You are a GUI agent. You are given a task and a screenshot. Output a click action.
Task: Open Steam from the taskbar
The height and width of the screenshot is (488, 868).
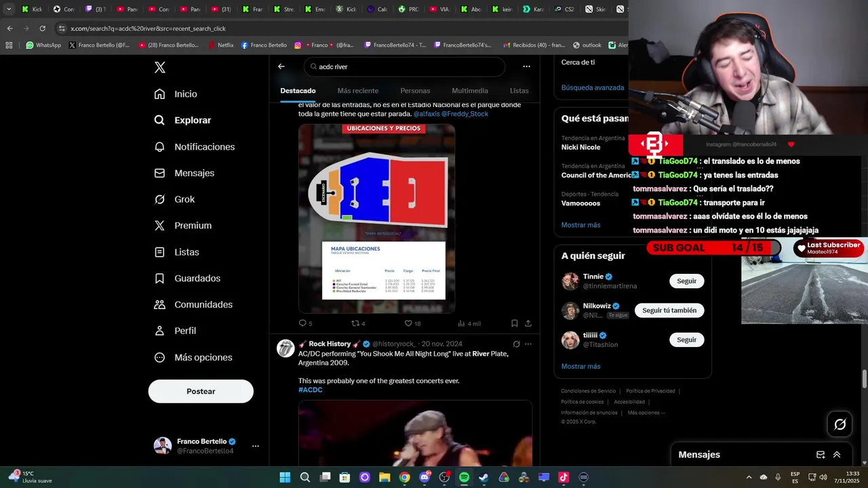tap(484, 477)
